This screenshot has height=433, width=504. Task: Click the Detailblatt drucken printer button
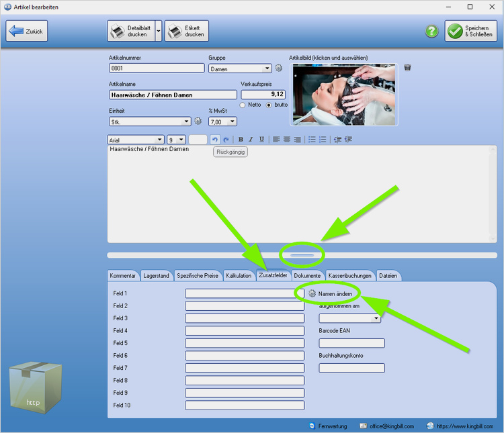click(130, 31)
